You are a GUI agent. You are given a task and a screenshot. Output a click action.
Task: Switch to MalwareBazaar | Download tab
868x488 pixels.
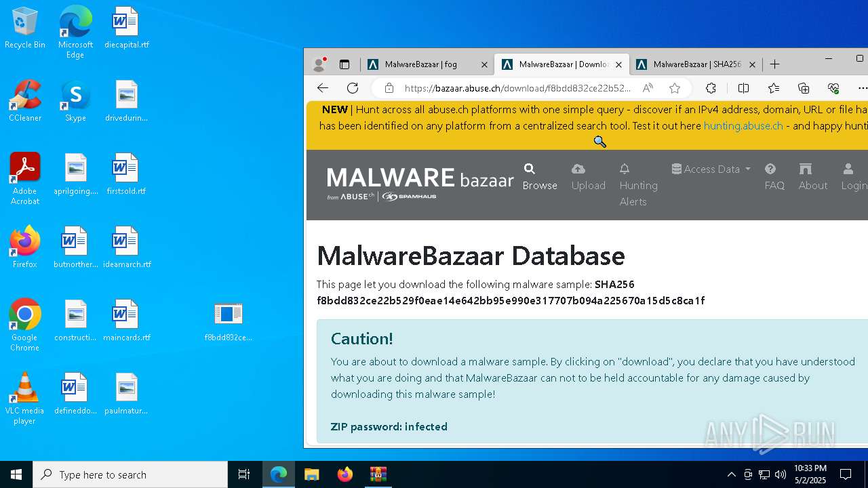pyautogui.click(x=561, y=64)
